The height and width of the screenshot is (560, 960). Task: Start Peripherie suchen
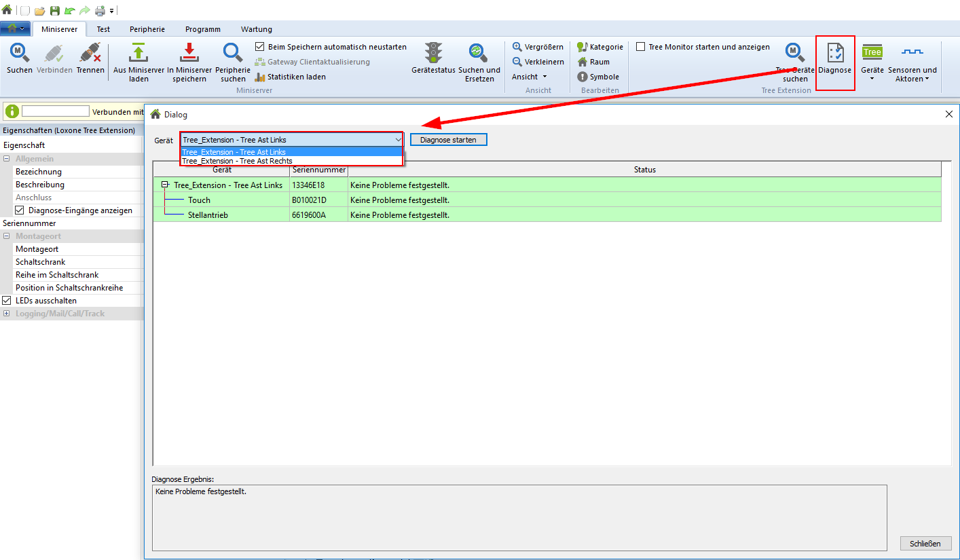[233, 54]
